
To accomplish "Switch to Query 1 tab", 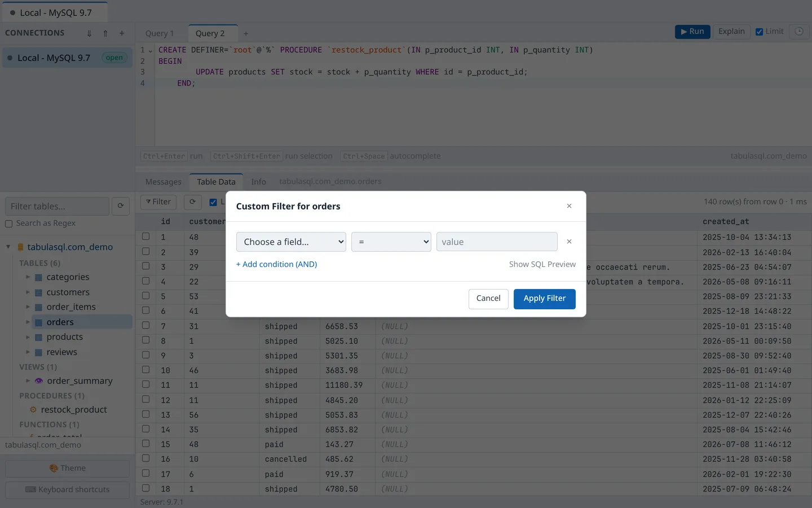I will click(x=160, y=33).
